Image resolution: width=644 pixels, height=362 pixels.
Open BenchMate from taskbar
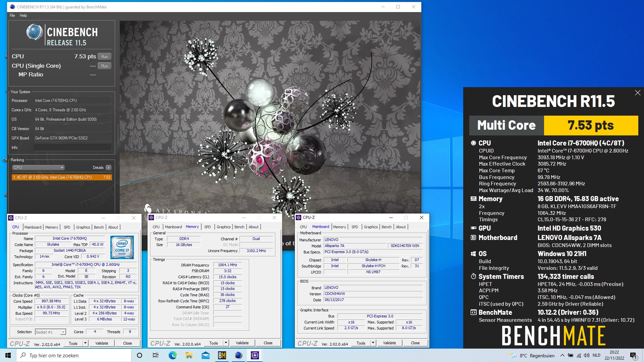pos(222,355)
